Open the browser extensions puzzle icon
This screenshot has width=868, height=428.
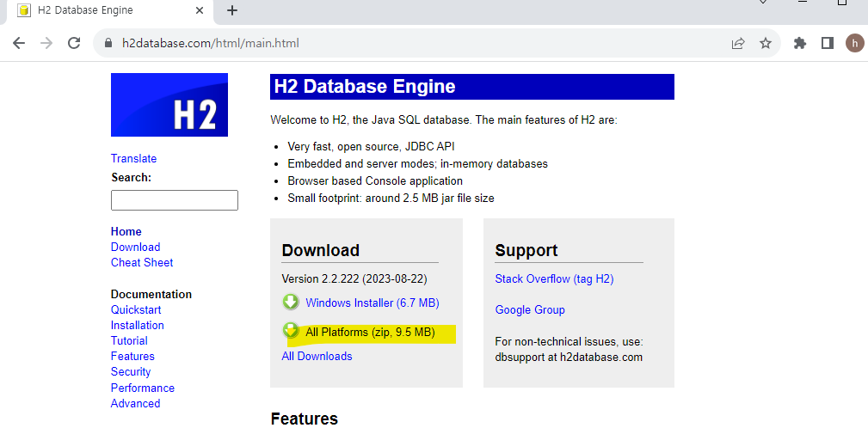tap(800, 43)
